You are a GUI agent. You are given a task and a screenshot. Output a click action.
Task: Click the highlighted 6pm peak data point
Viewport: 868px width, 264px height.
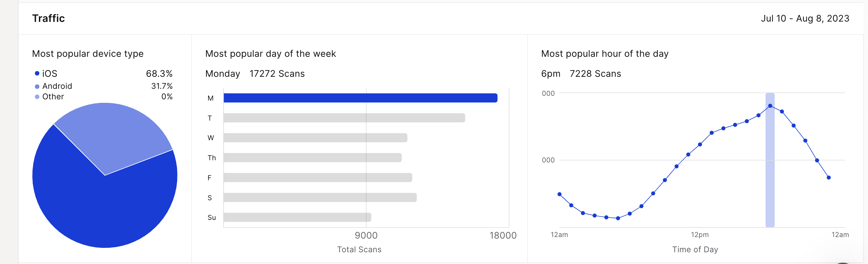[x=770, y=106]
